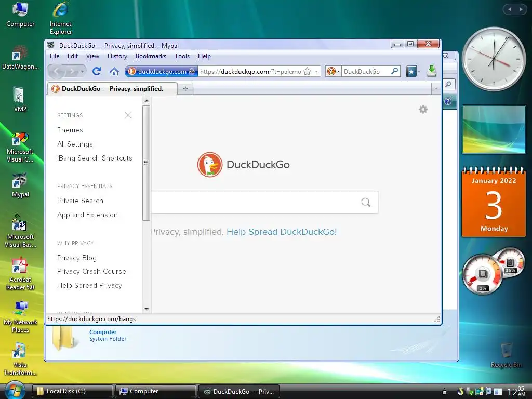The height and width of the screenshot is (399, 532).
Task: Close the DuckDuckGo settings side menu
Action: point(128,115)
